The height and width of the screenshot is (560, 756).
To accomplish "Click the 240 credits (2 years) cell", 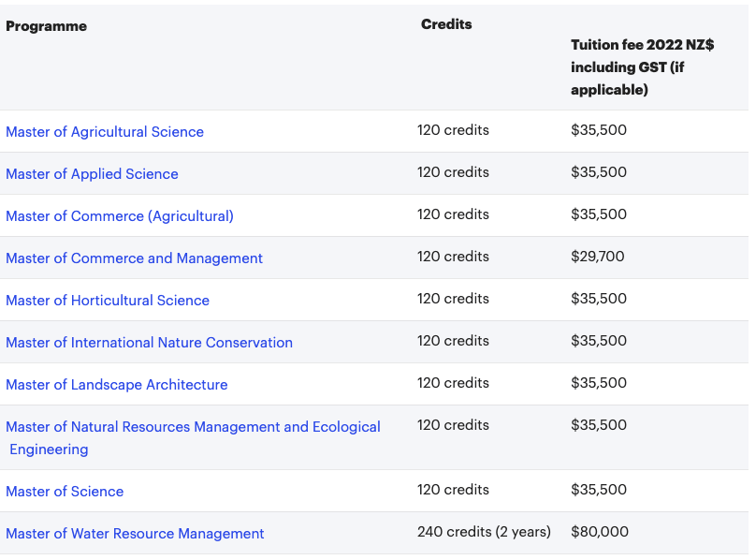I will pos(484,532).
